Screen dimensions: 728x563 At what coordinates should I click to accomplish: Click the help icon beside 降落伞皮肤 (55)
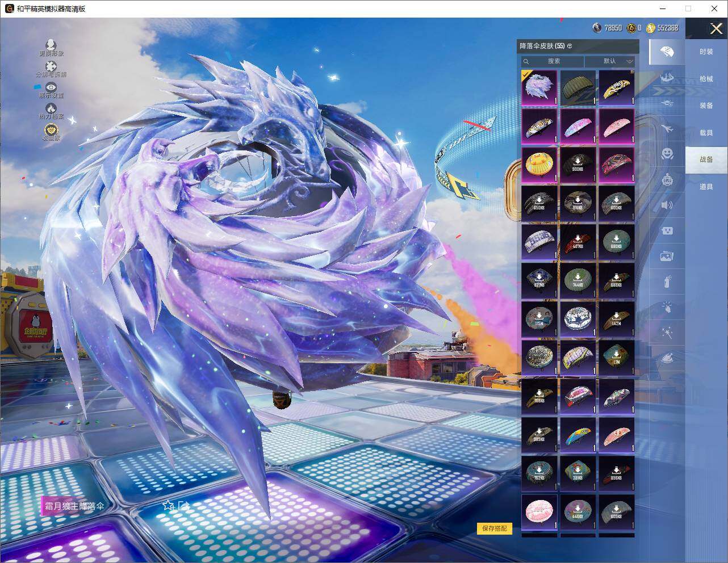click(570, 46)
